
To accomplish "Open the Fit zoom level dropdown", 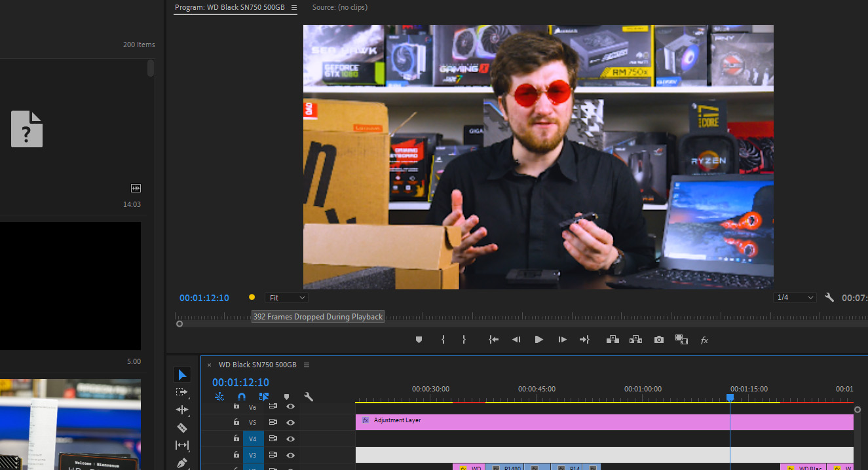I will pos(286,298).
